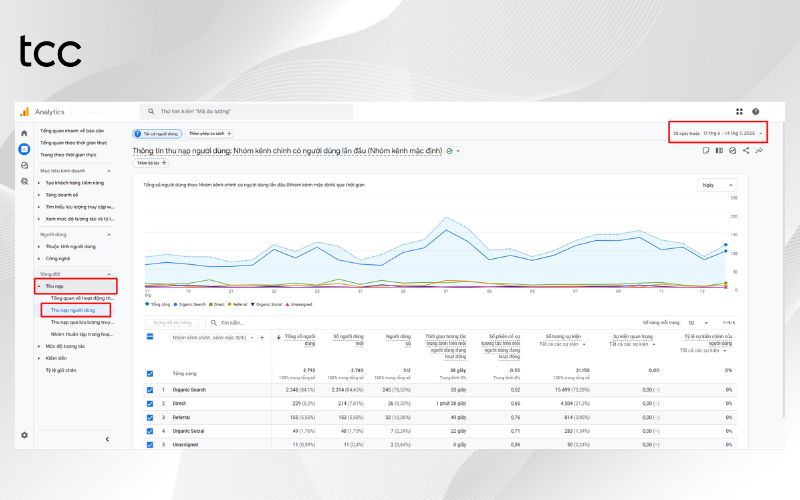Viewport: 800px width, 500px height.
Task: Open Thu nạp qua lưu lượng truy cập report
Action: 82,322
